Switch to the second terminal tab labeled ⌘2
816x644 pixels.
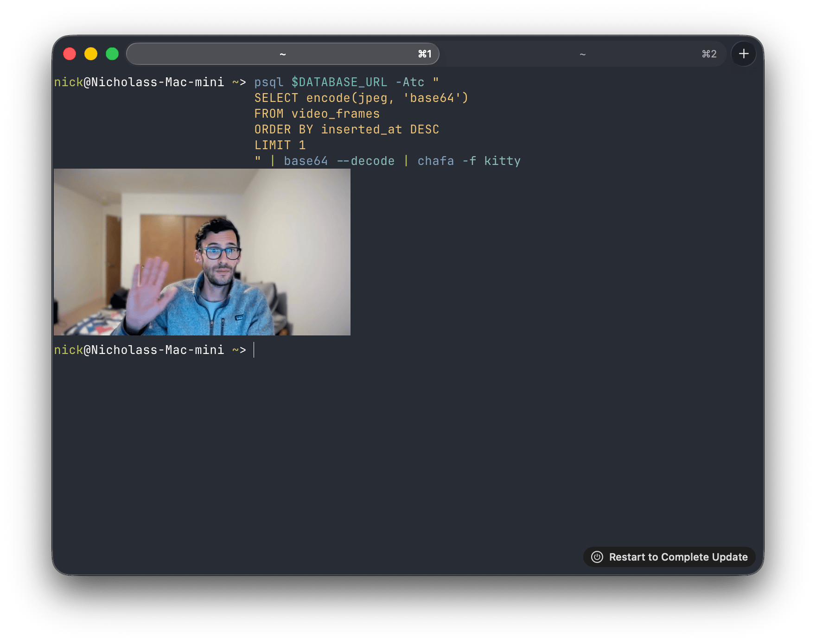click(x=582, y=54)
